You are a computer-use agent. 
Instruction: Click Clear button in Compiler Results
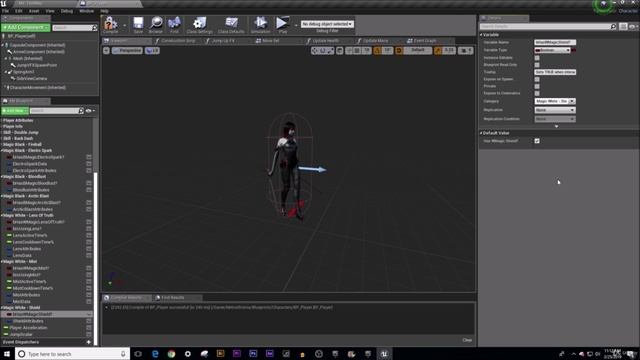[467, 340]
